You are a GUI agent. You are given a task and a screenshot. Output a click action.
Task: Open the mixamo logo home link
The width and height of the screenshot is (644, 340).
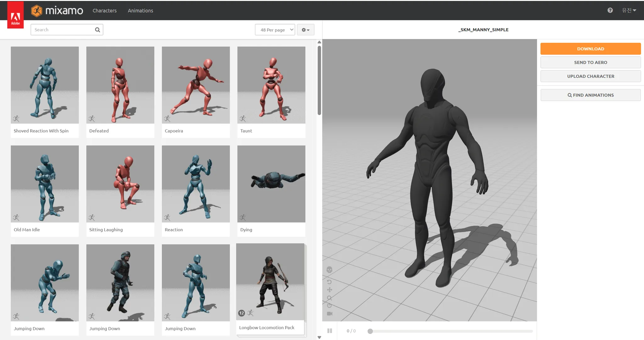(x=57, y=11)
